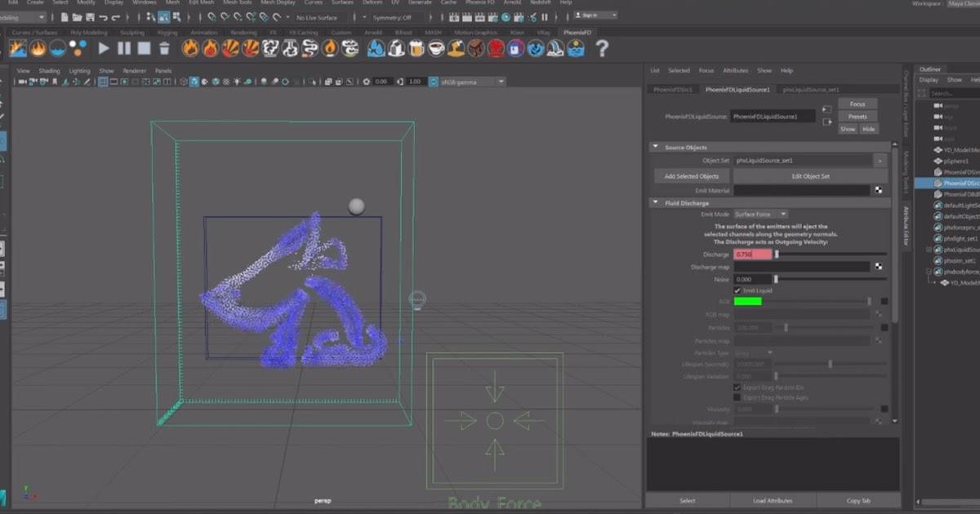Click the Edit Object Set button
The width and height of the screenshot is (980, 514).
pos(810,176)
